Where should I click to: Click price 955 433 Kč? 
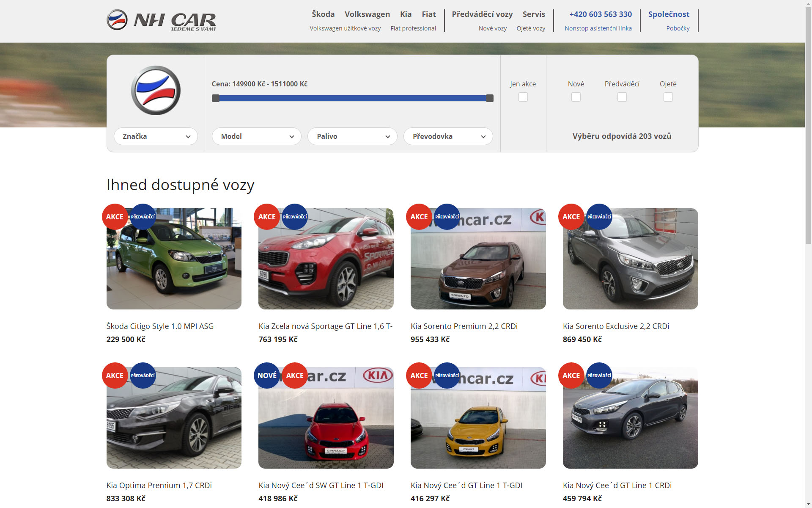[430, 339]
